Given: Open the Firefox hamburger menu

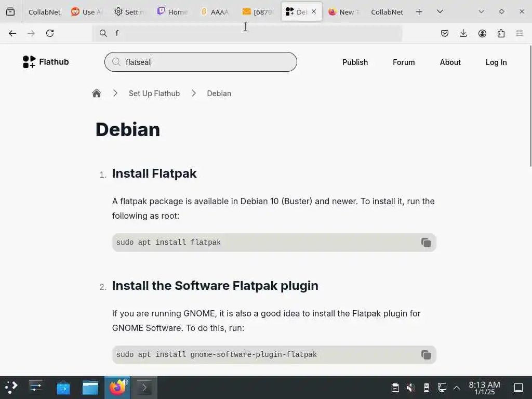Looking at the screenshot, I should click(520, 33).
